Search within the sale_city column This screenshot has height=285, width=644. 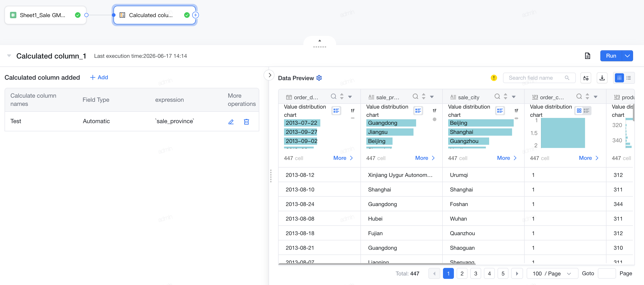[x=497, y=97]
